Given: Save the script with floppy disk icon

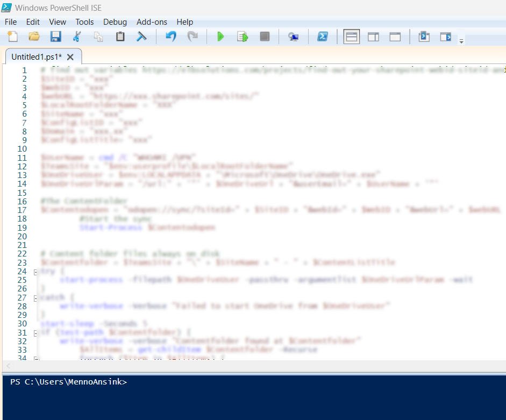Looking at the screenshot, I should point(55,37).
